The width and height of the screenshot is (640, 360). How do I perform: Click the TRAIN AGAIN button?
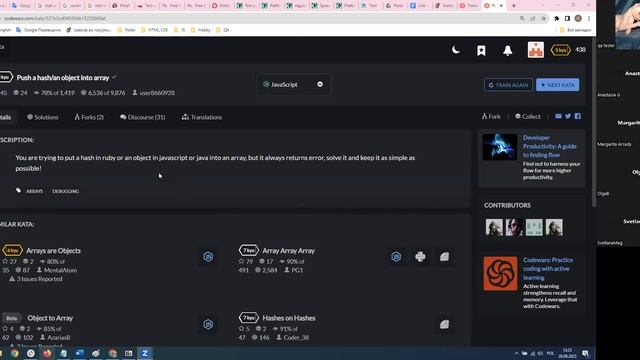(508, 85)
